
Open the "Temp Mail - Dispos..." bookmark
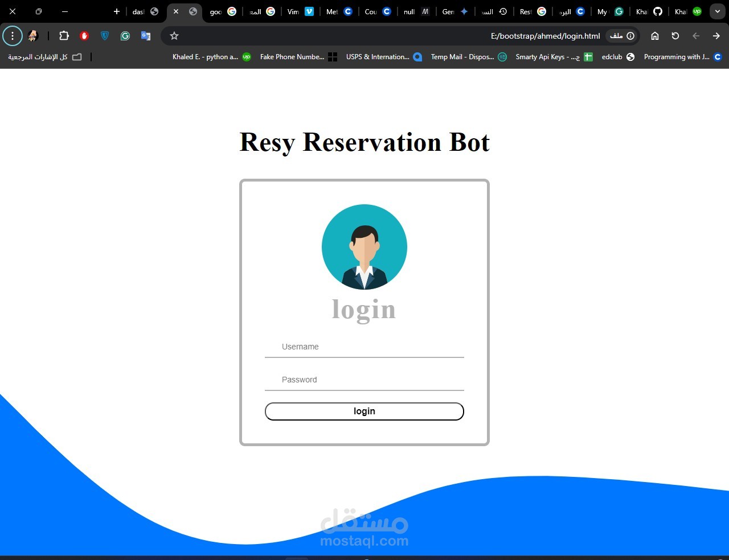tap(469, 57)
